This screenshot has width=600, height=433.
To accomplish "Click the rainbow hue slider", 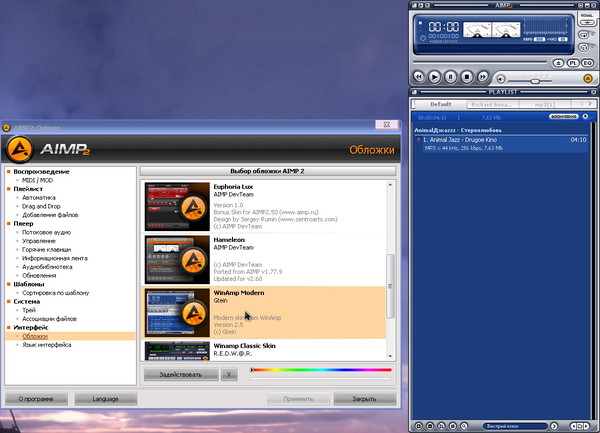I will tap(321, 370).
